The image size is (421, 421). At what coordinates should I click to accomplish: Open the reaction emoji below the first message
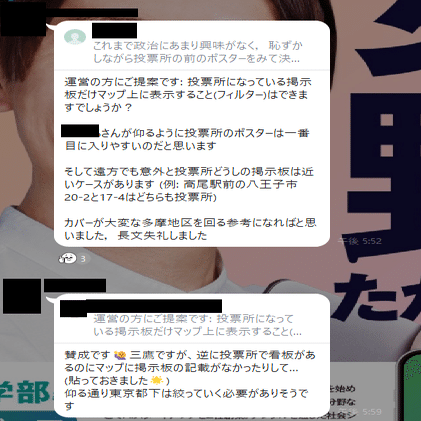point(68,258)
